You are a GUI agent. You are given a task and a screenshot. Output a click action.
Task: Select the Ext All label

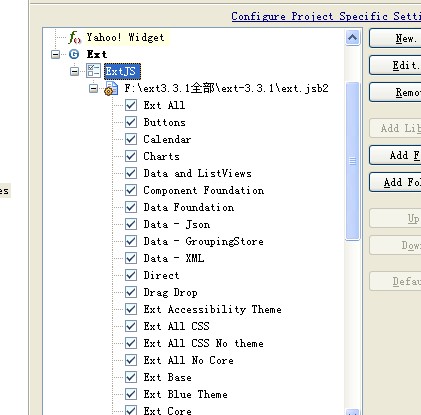pyautogui.click(x=164, y=105)
